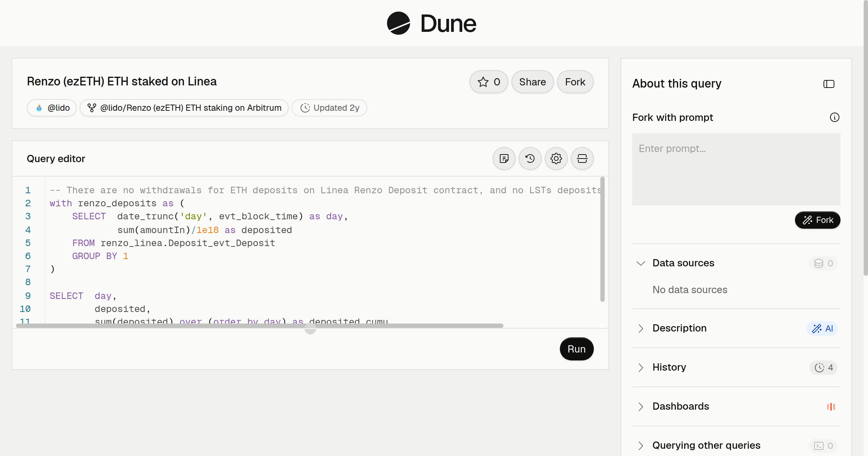The height and width of the screenshot is (456, 868).
Task: Click the note/format icon in query editor
Action: click(x=504, y=159)
